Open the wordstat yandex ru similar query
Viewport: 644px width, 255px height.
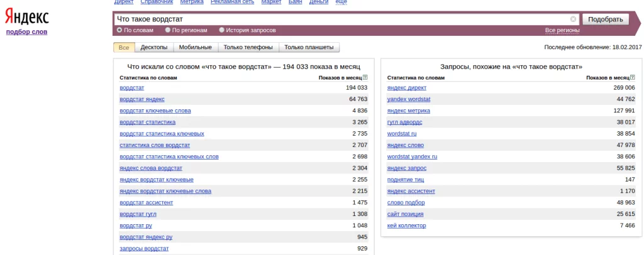tap(412, 156)
